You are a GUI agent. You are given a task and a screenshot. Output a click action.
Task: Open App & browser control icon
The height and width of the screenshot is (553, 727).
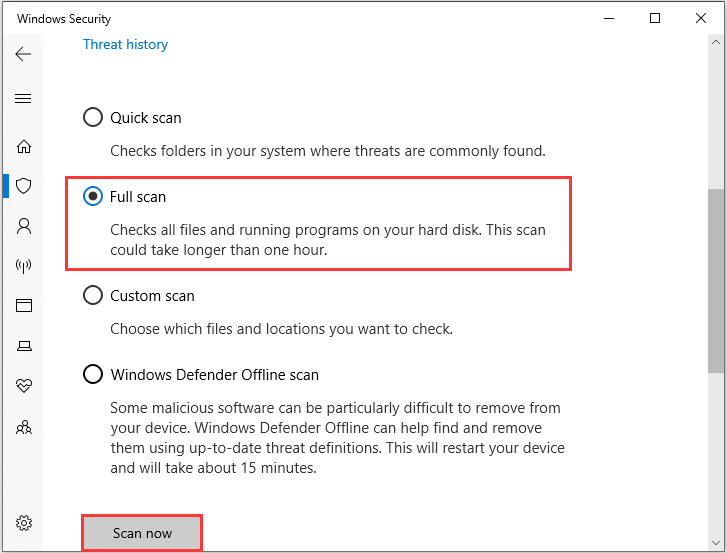click(x=24, y=305)
